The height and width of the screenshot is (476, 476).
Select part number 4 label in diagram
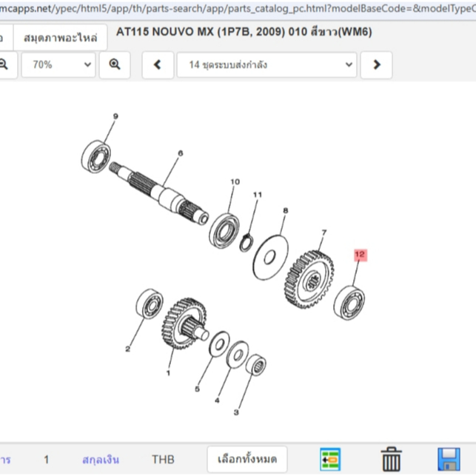coord(217,400)
